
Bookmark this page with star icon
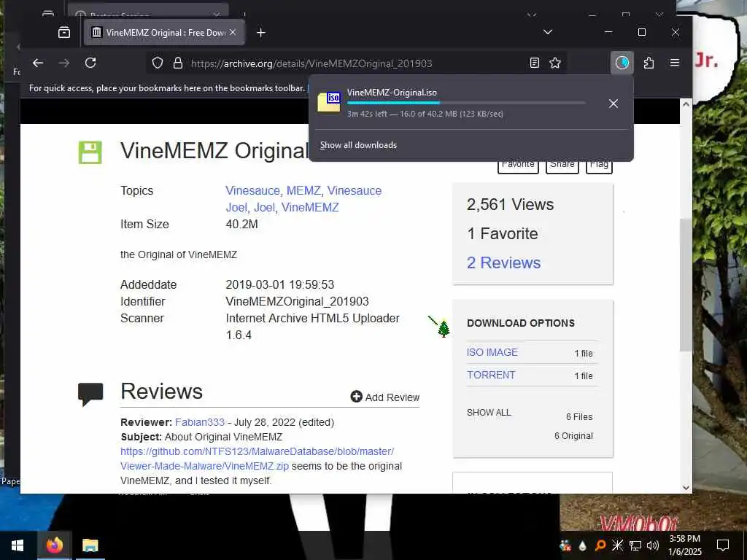click(555, 63)
